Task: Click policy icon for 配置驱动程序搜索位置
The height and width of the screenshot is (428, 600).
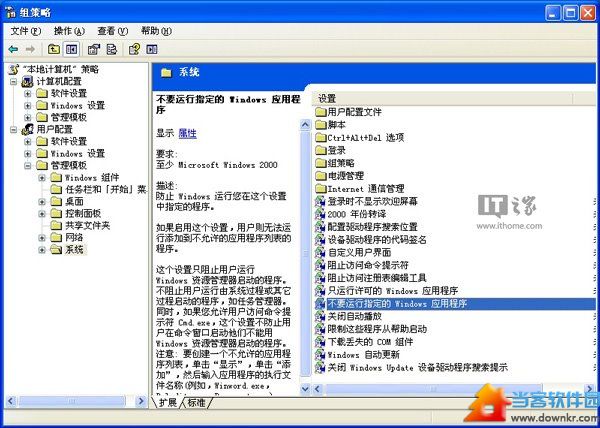Action: pyautogui.click(x=320, y=227)
